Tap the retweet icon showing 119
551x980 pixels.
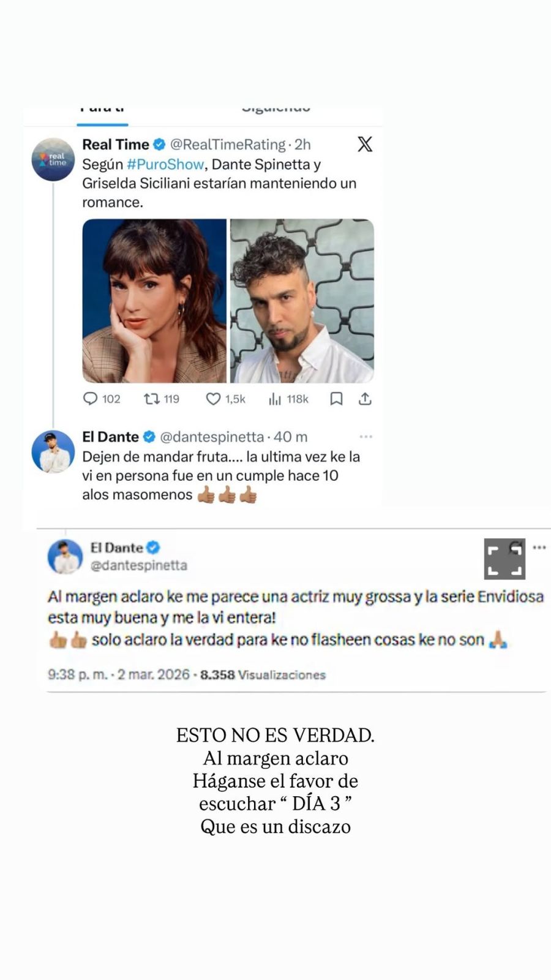[151, 399]
